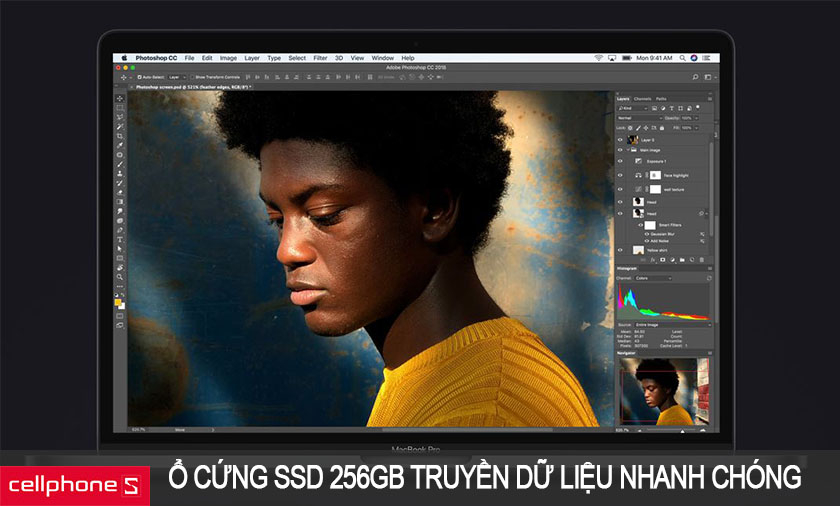Click the fx layer style icon
The image size is (840, 506).
coord(653,260)
